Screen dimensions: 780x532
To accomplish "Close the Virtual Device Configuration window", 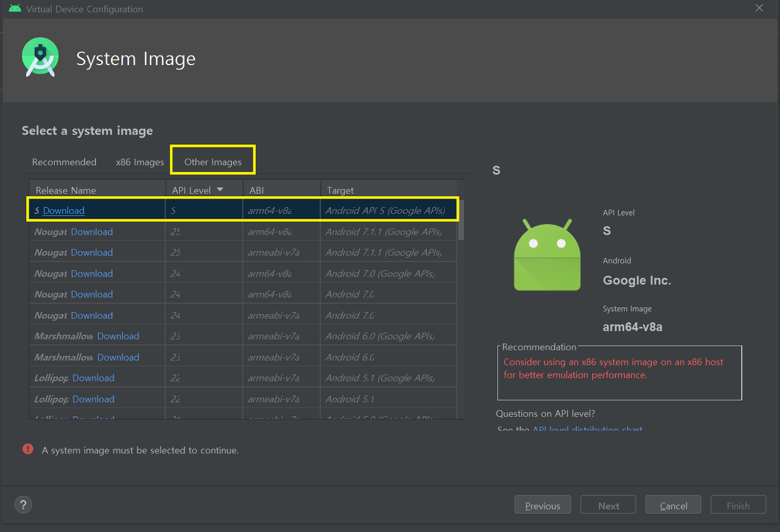I will [x=759, y=8].
